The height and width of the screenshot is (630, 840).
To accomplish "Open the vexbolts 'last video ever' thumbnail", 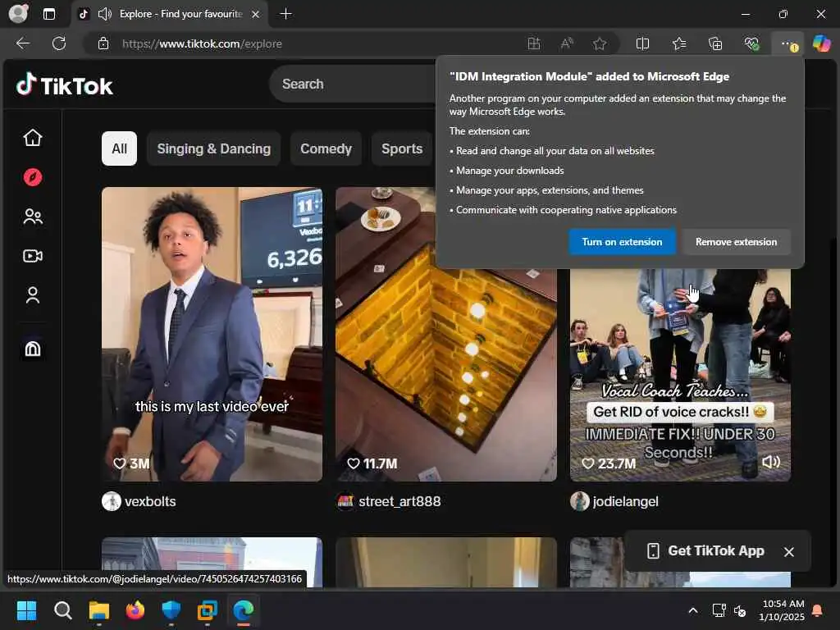I will (212, 334).
